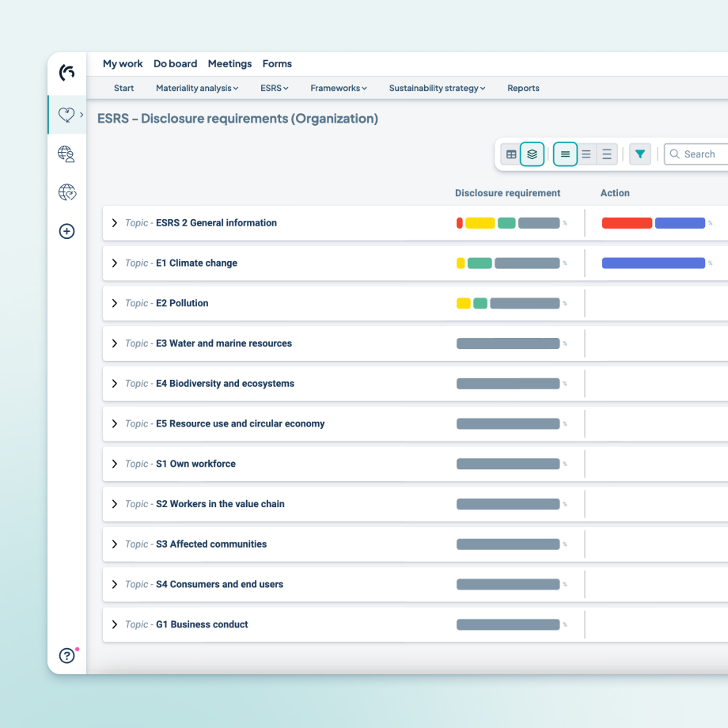Expand G1 Business conduct topic
The height and width of the screenshot is (728, 728).
tap(114, 624)
